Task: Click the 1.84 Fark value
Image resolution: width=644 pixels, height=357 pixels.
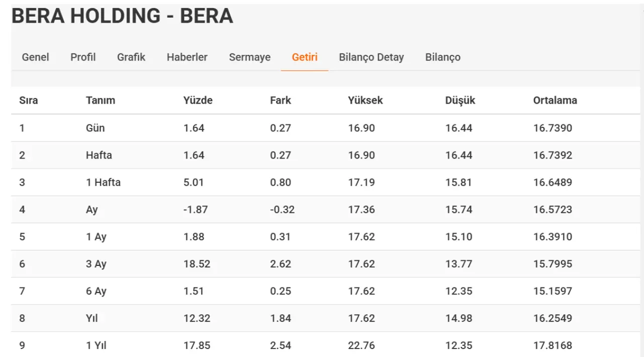Action: point(280,318)
